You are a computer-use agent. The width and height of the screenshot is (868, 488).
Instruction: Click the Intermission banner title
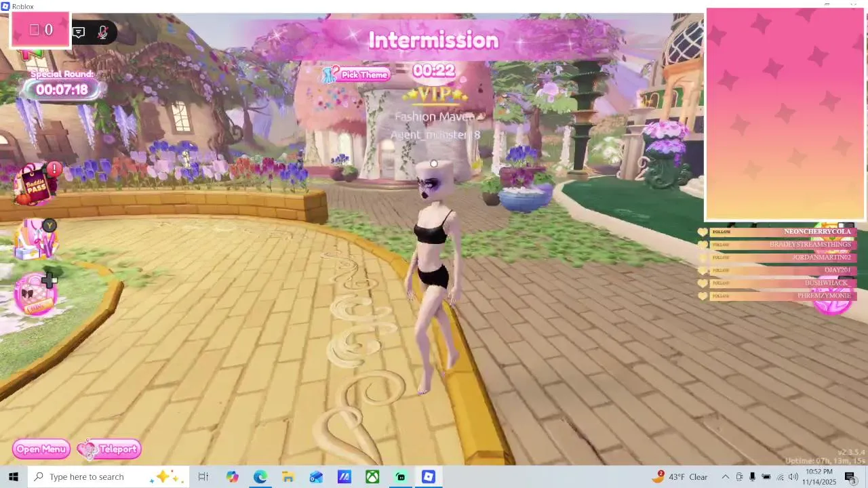point(433,41)
